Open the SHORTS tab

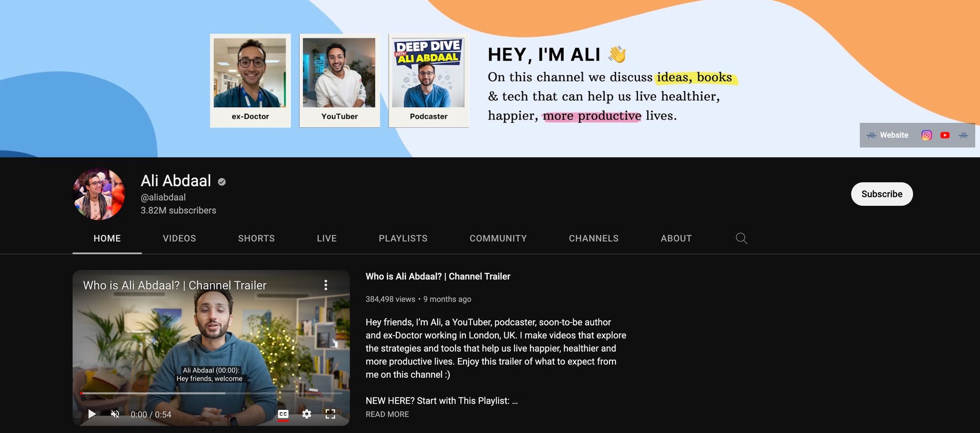pyautogui.click(x=256, y=239)
